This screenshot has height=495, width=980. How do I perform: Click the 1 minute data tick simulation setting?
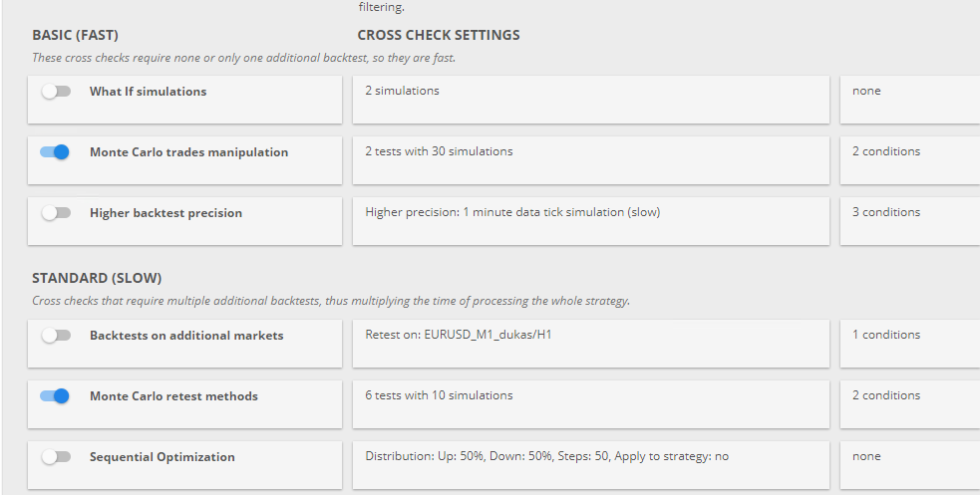[590, 221]
